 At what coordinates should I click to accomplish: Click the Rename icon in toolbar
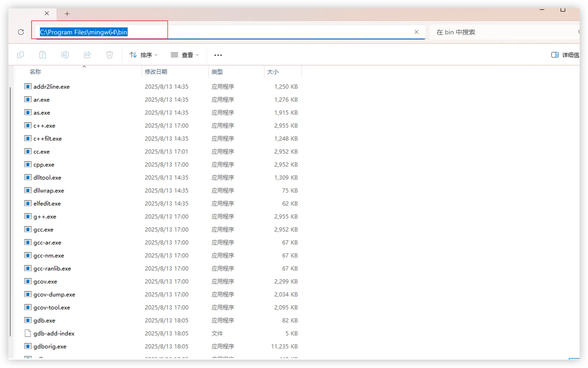coord(65,55)
